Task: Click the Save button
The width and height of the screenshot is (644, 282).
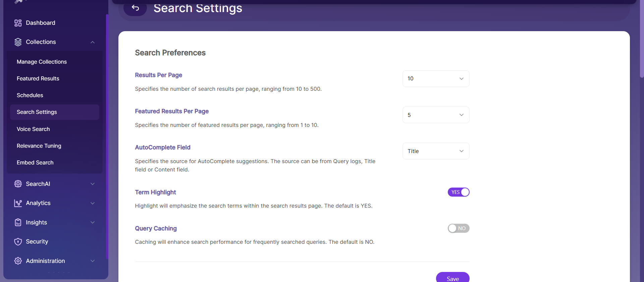Action: (452, 278)
